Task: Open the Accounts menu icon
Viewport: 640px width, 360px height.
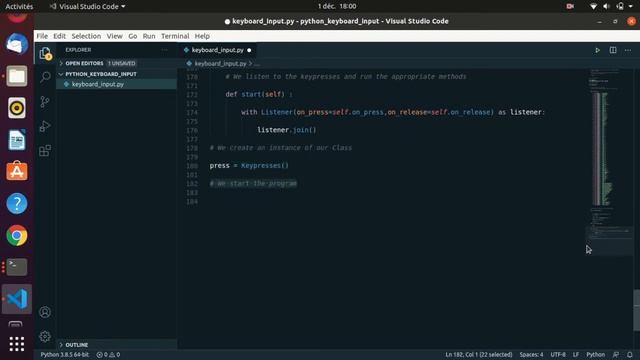Action: click(45, 312)
